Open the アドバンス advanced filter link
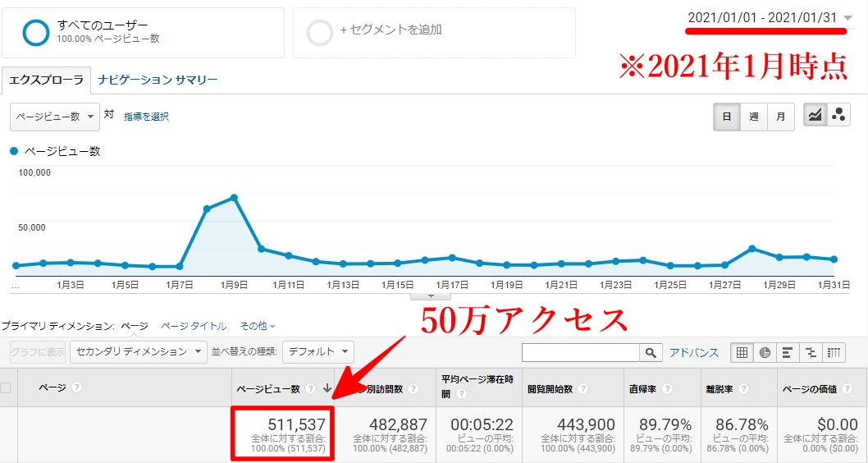Screen dimensions: 868x463 (693, 352)
